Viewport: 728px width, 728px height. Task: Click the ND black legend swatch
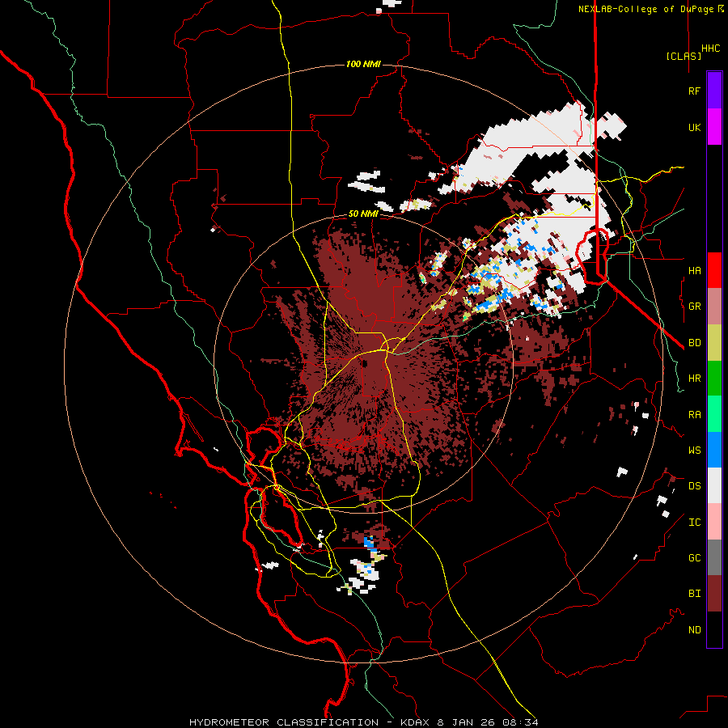(714, 629)
